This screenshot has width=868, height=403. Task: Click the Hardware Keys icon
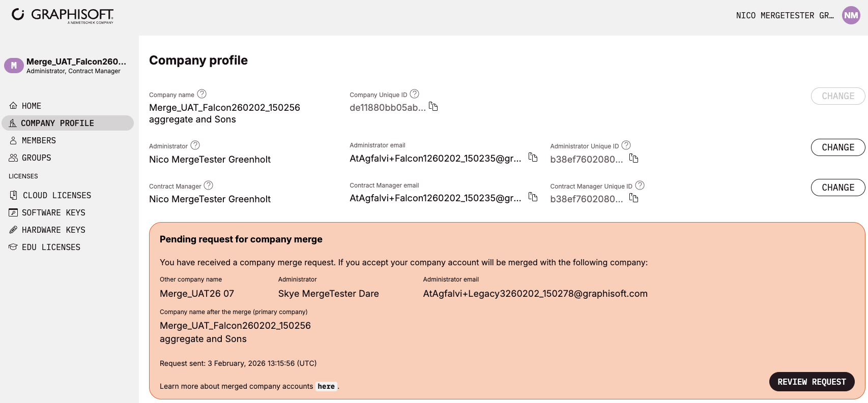13,230
